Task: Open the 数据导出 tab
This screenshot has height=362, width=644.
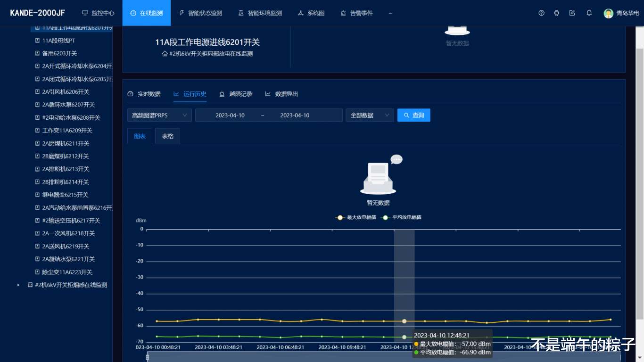Action: (x=281, y=94)
